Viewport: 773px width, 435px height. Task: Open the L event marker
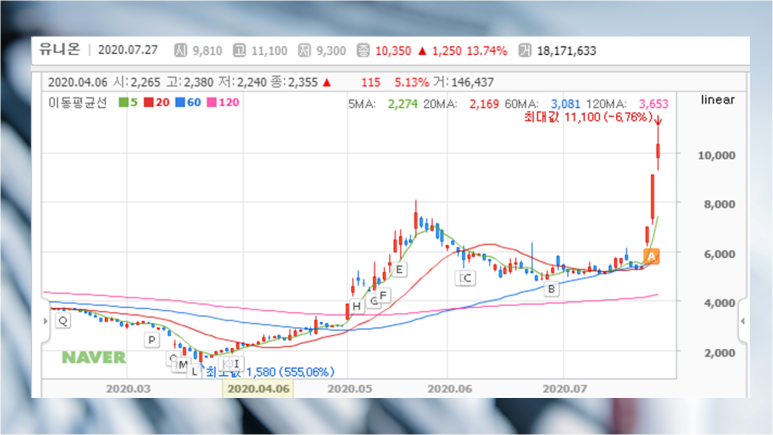(x=195, y=371)
